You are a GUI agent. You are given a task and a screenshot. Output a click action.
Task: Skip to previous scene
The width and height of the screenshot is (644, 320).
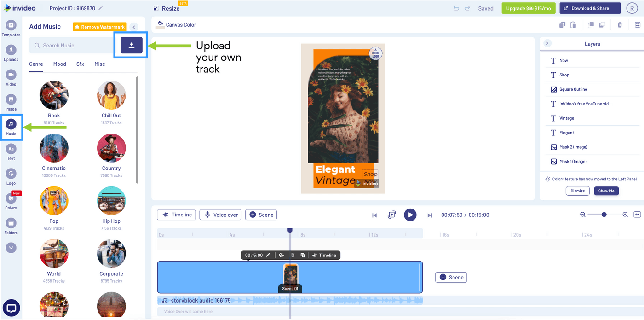click(x=374, y=215)
